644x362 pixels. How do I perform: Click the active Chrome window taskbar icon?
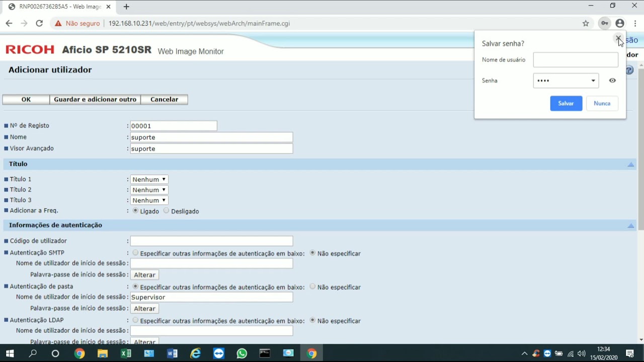[312, 353]
